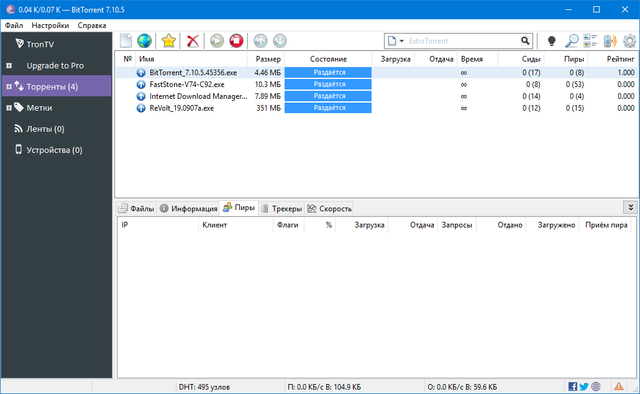The image size is (640, 394).
Task: Open the Файл menu
Action: 14,25
